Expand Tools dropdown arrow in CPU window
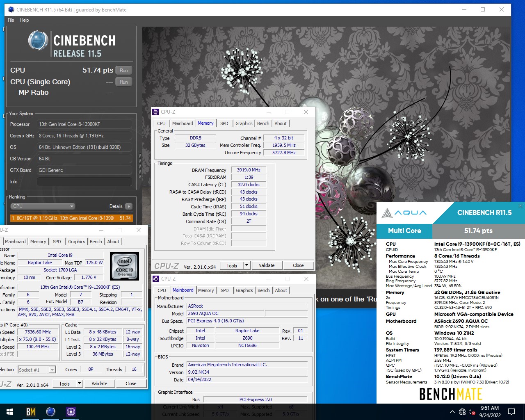The height and width of the screenshot is (420, 525). pyautogui.click(x=80, y=383)
